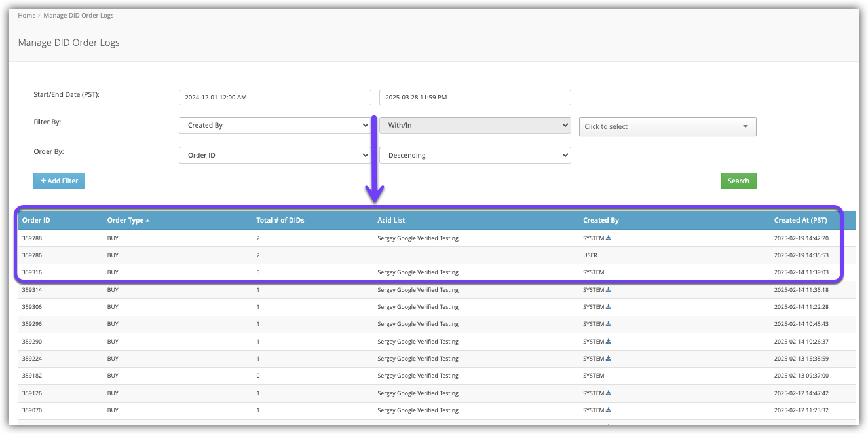
Task: Open the Created By filter dropdown
Action: coord(274,125)
